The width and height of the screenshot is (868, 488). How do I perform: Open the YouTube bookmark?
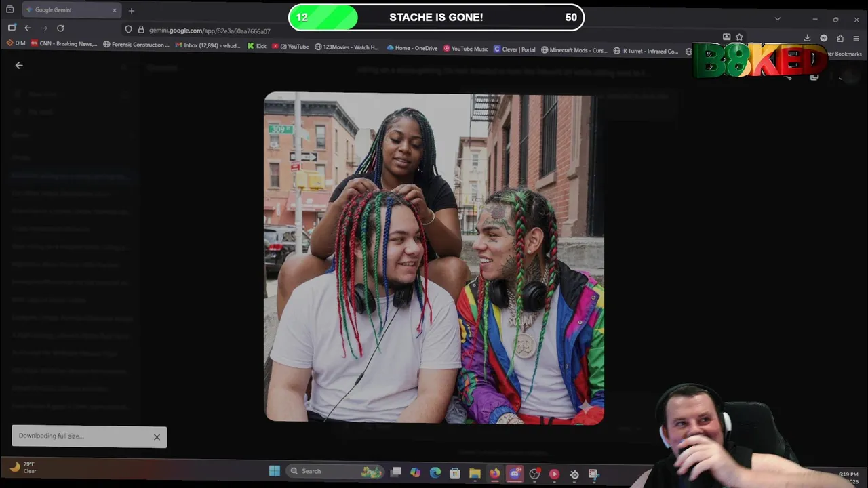[290, 47]
